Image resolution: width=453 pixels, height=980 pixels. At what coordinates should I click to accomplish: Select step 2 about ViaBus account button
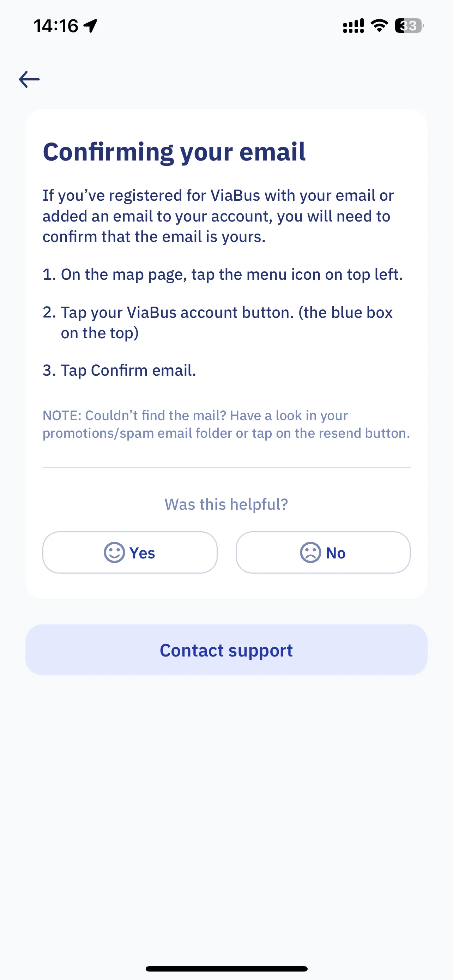point(218,322)
